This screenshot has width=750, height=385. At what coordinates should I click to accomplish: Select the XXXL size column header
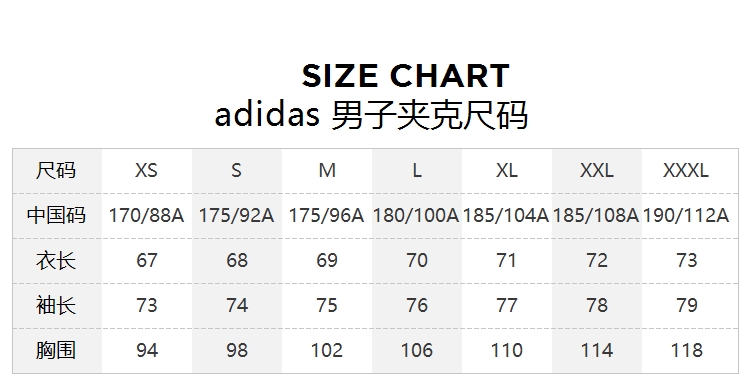686,170
